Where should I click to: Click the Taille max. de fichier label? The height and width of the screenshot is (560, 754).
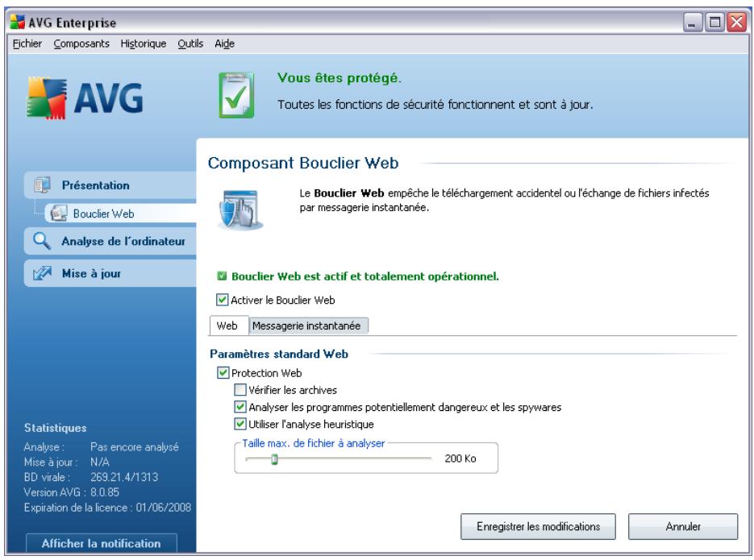click(314, 443)
